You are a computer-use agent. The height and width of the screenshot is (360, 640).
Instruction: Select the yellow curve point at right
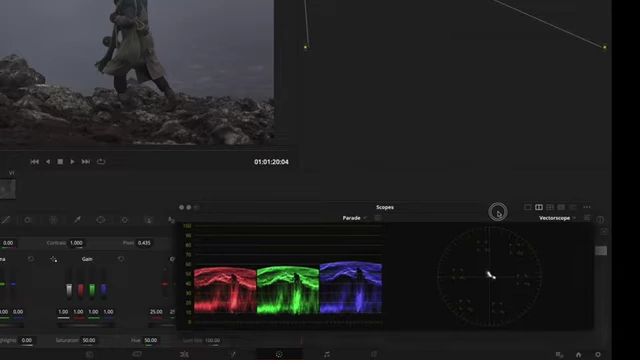pyautogui.click(x=604, y=47)
